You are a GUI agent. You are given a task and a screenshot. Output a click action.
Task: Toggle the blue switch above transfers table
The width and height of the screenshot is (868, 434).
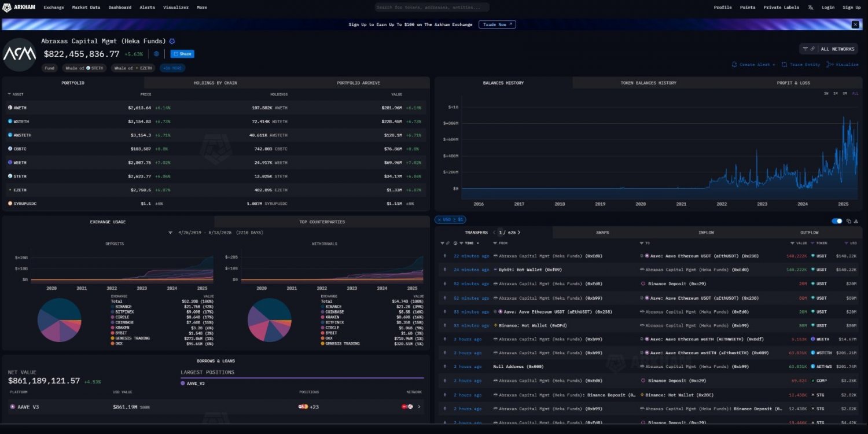(x=837, y=221)
